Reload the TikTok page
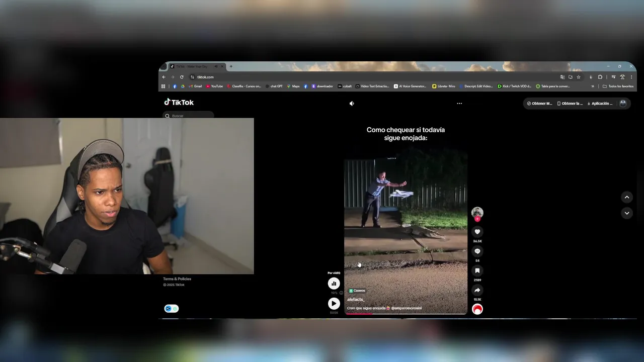The image size is (644, 362). click(182, 77)
